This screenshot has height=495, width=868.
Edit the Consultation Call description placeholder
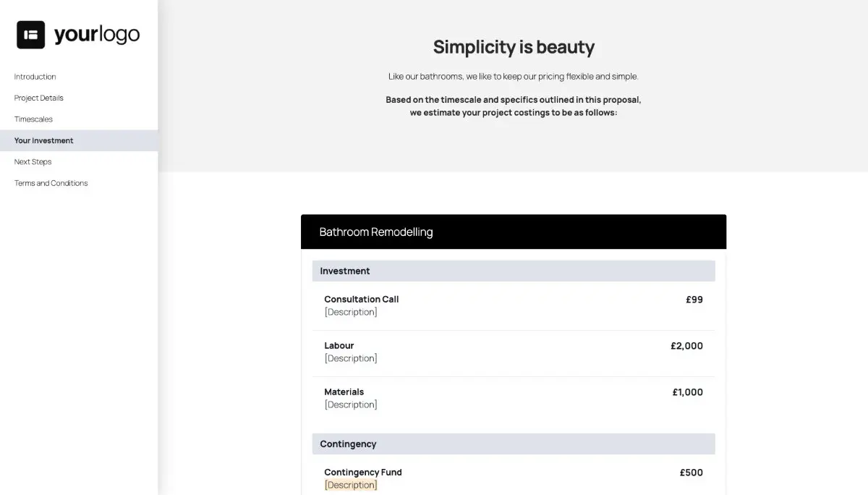pos(351,312)
